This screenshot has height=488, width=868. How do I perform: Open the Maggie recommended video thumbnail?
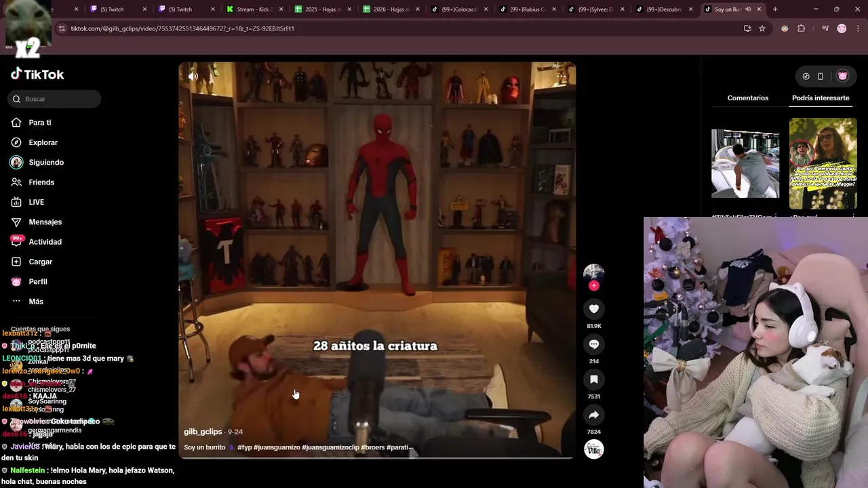tap(823, 164)
